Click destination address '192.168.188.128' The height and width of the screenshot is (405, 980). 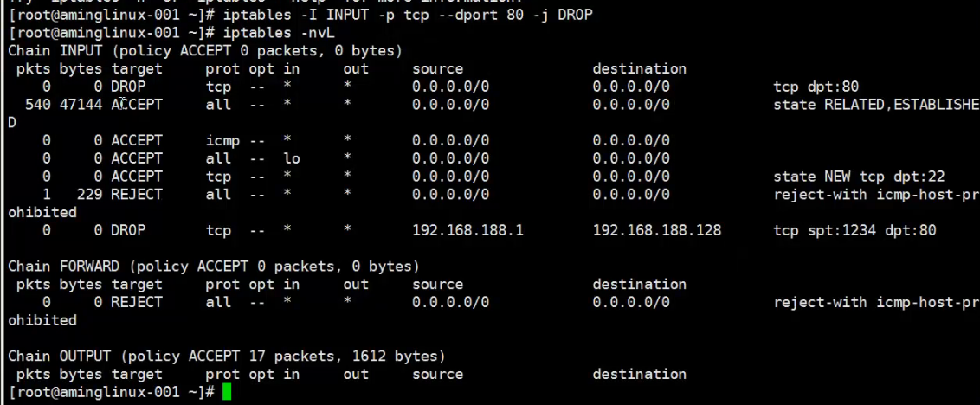tap(657, 230)
